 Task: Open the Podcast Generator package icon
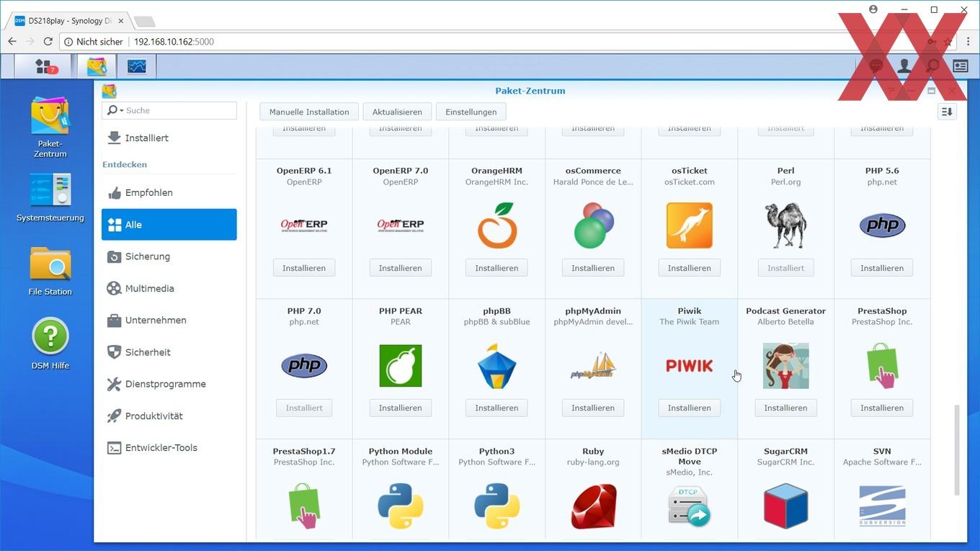pos(785,366)
